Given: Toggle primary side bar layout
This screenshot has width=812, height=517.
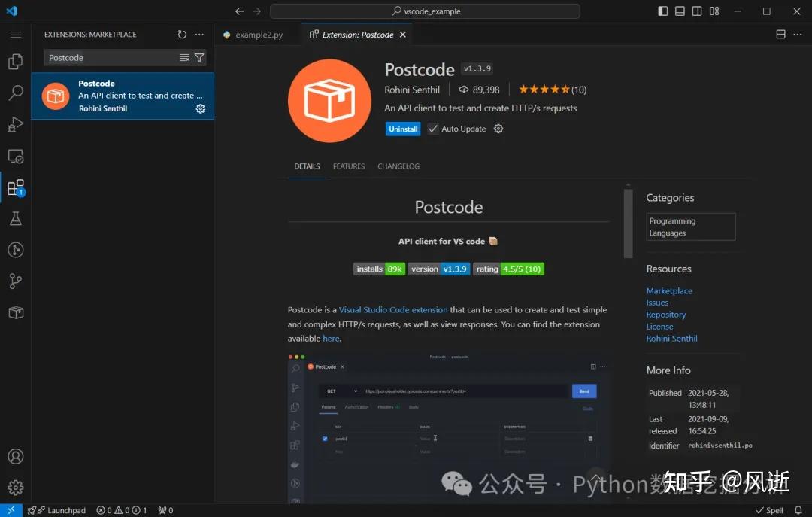Looking at the screenshot, I should click(663, 11).
